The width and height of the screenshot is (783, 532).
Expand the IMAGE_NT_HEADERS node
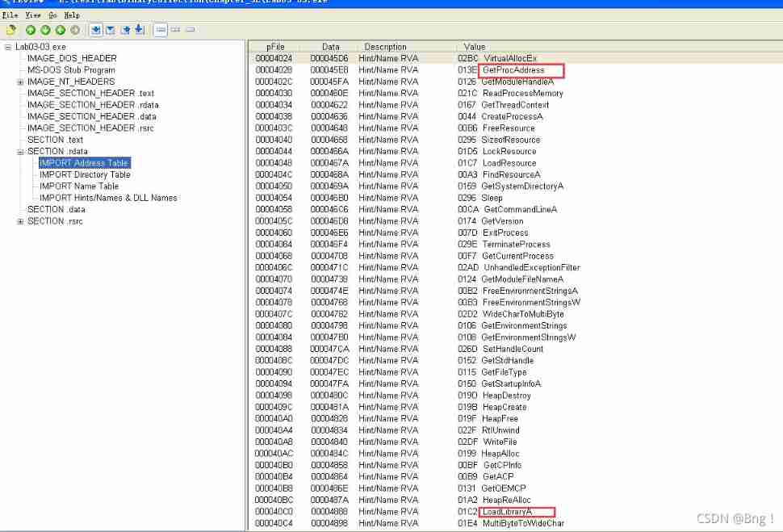tap(20, 82)
